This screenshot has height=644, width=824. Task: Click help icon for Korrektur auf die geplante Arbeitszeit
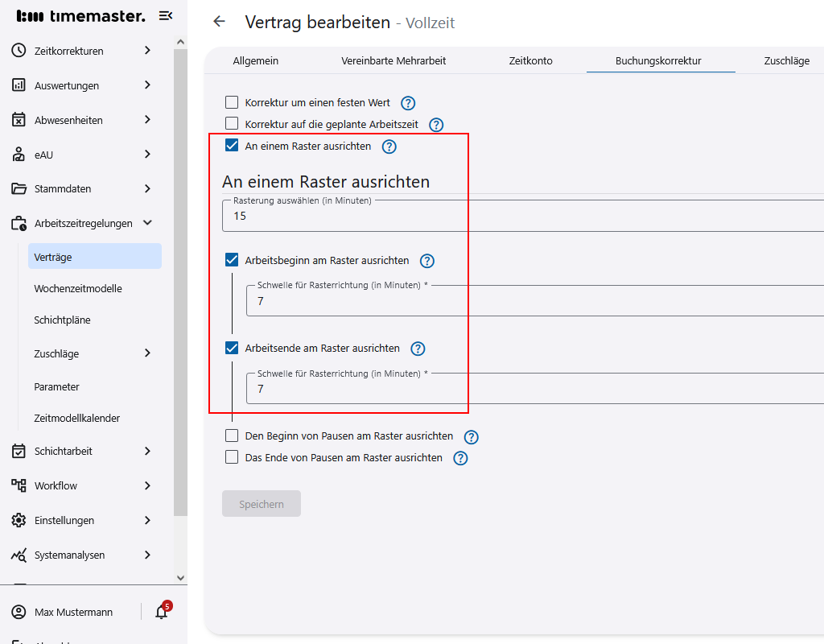436,125
